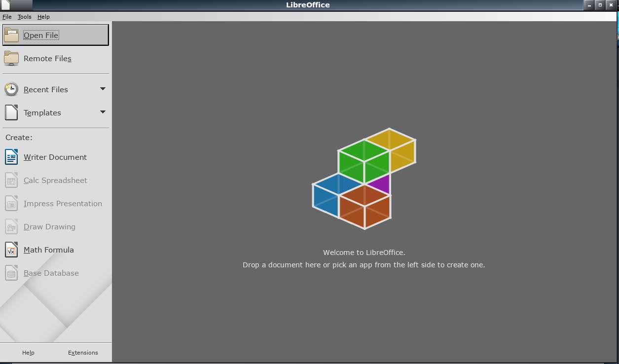The height and width of the screenshot is (364, 619).
Task: Create a new Math Formula
Action: (49, 250)
